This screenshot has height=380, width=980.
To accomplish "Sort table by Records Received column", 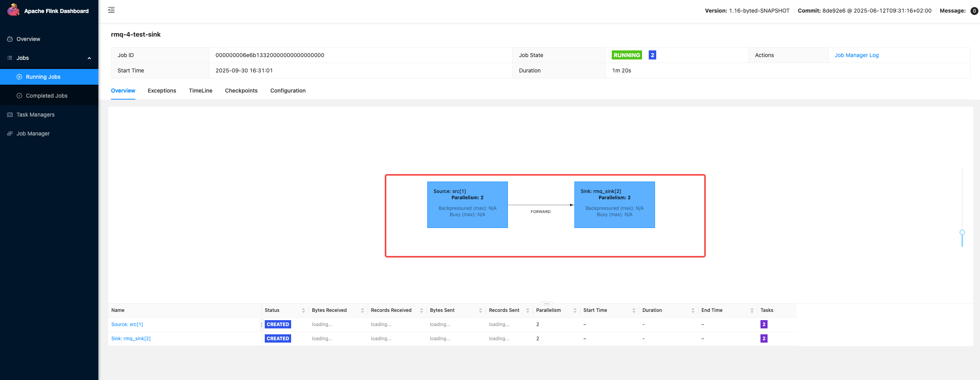I will 421,310.
